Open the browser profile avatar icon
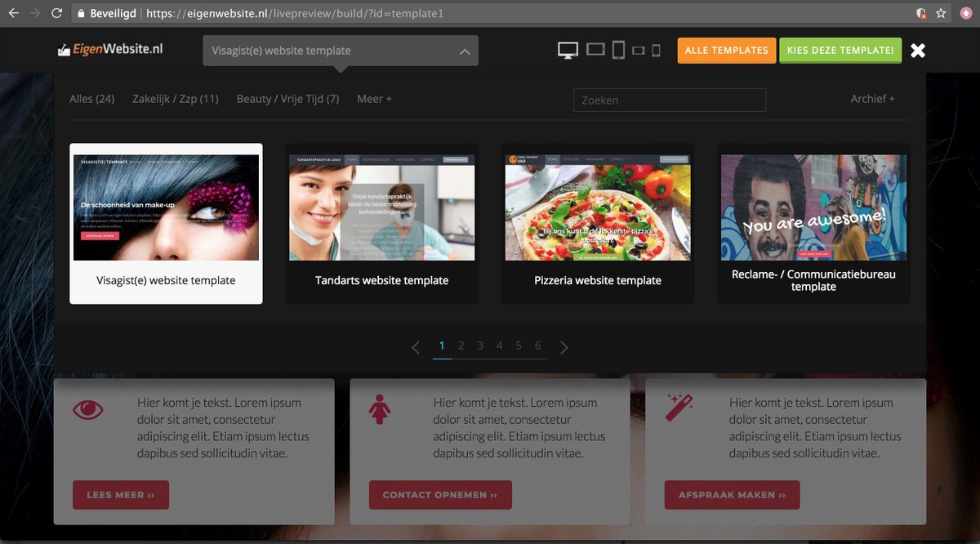Screen dimensions: 980x544 click(967, 13)
